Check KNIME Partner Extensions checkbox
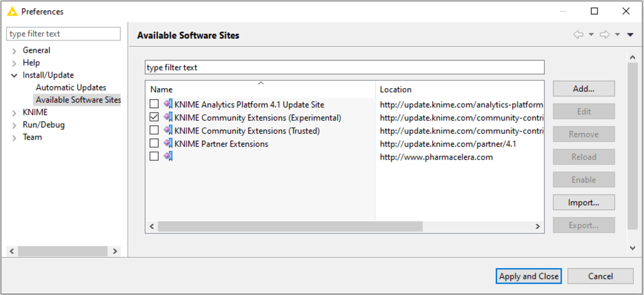Image resolution: width=644 pixels, height=295 pixels. pos(154,143)
